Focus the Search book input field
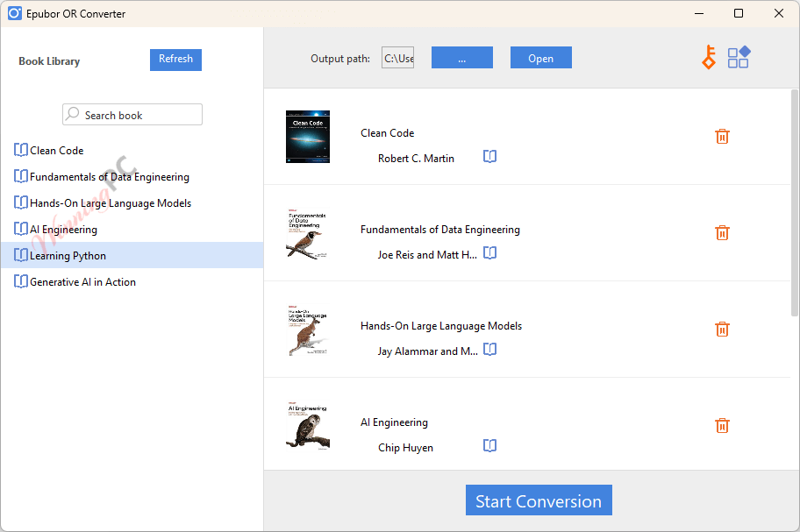Image resolution: width=800 pixels, height=532 pixels. pos(132,114)
